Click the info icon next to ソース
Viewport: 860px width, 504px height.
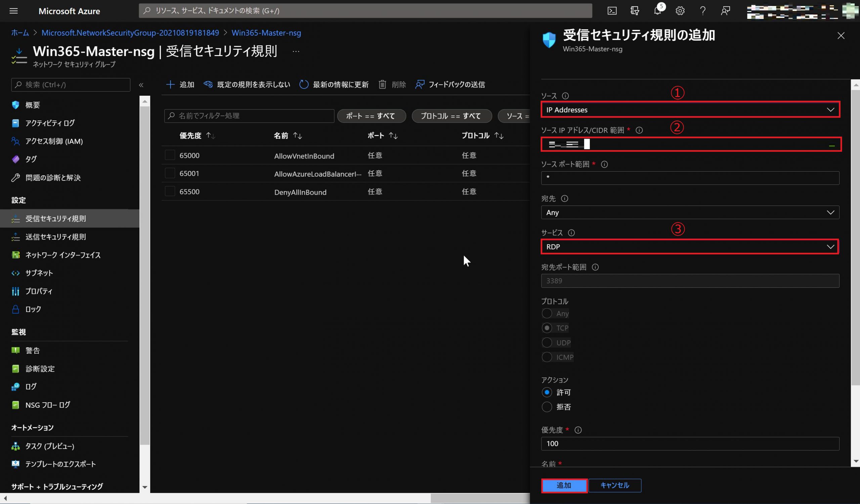pyautogui.click(x=565, y=96)
